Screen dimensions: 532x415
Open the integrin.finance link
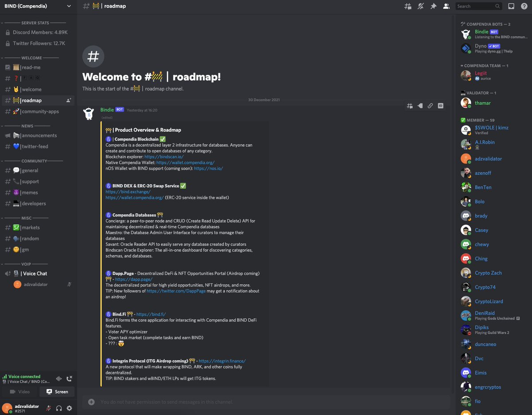click(222, 361)
